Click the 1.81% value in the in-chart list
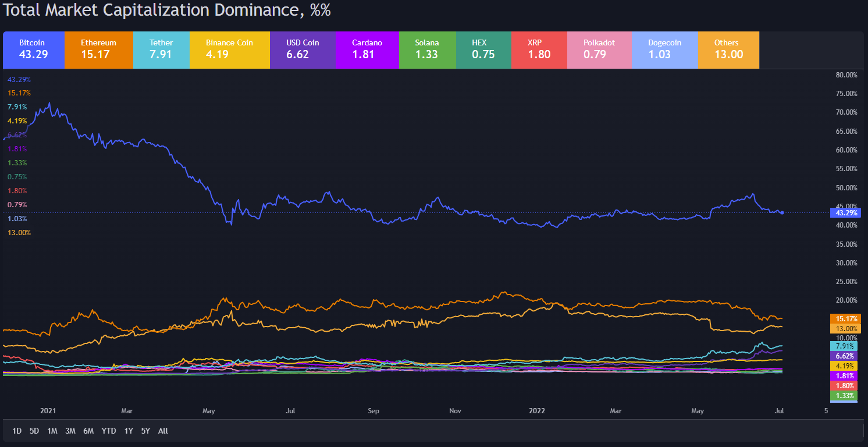 (17, 149)
